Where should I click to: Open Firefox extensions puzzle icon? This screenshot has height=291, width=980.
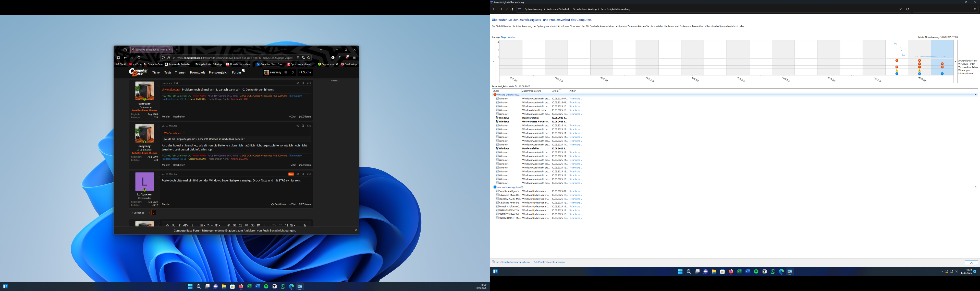pyautogui.click(x=340, y=58)
